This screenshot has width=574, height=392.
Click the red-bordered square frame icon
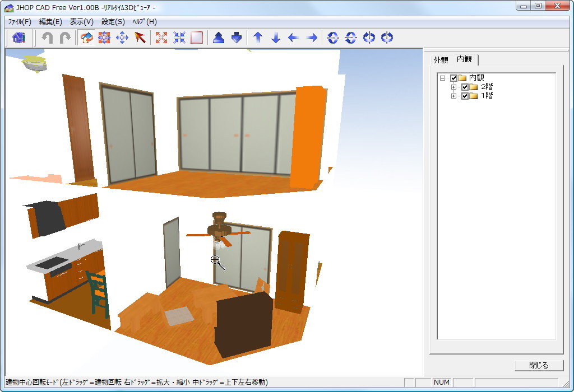(x=197, y=38)
